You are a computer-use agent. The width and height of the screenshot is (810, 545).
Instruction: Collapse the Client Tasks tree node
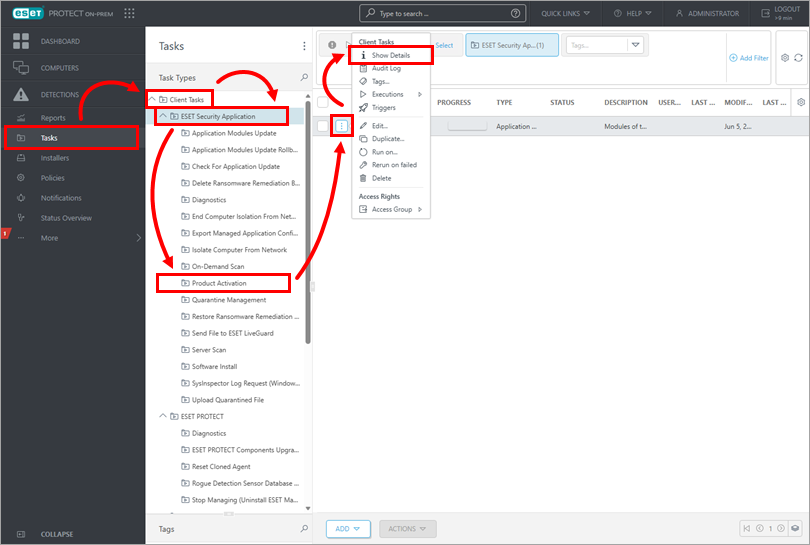click(x=152, y=99)
